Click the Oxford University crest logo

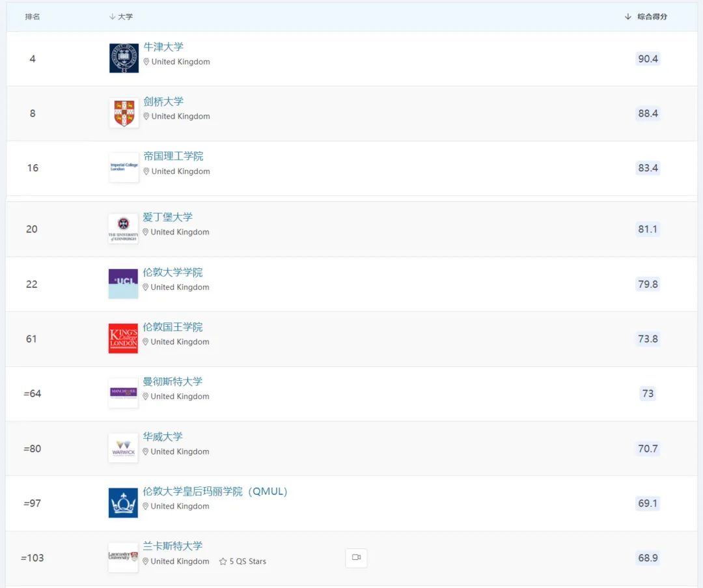pyautogui.click(x=124, y=59)
